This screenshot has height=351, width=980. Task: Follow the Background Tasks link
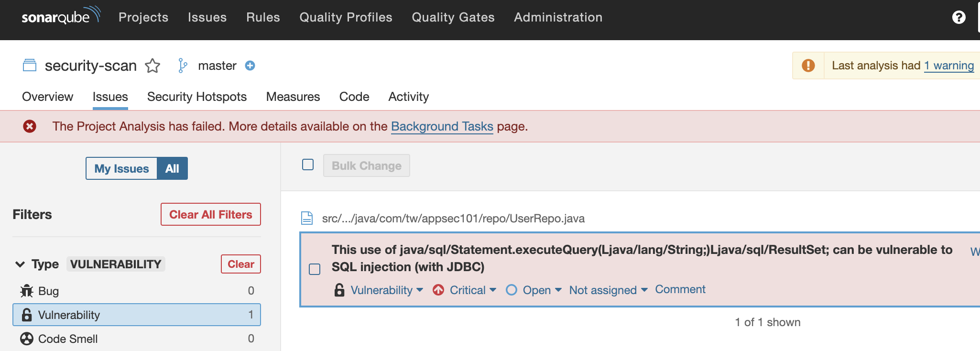click(442, 127)
